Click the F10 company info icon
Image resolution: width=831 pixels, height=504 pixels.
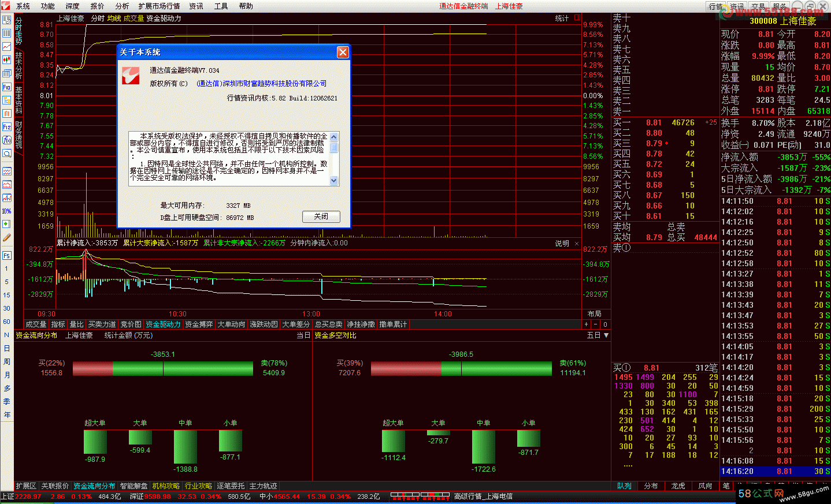pyautogui.click(x=7, y=87)
